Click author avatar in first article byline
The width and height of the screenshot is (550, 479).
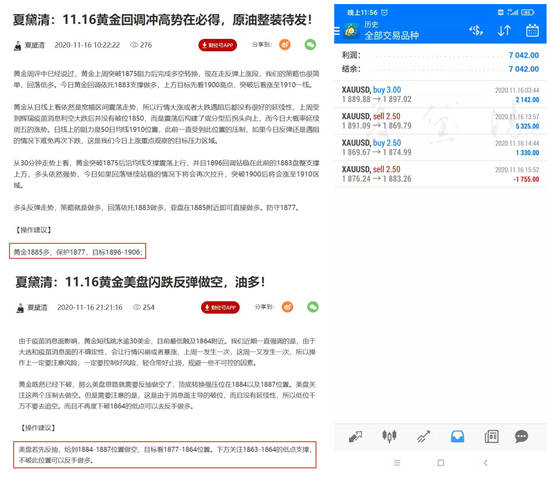point(18,46)
